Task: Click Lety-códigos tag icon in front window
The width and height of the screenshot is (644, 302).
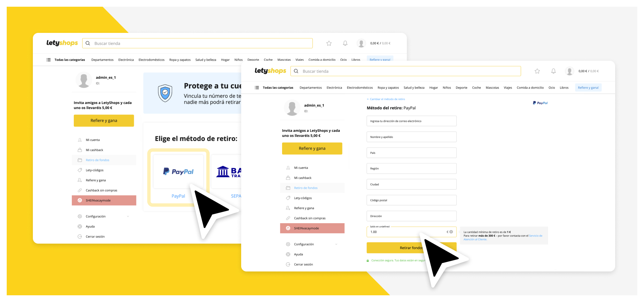Action: [288, 198]
